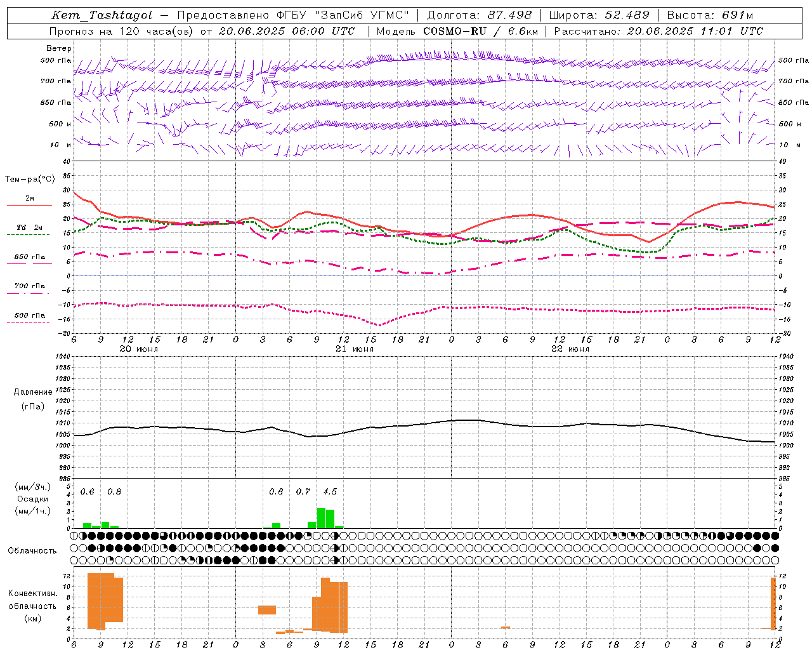Click the Td 2м dew point legend entry
The width and height of the screenshot is (812, 650).
30,227
